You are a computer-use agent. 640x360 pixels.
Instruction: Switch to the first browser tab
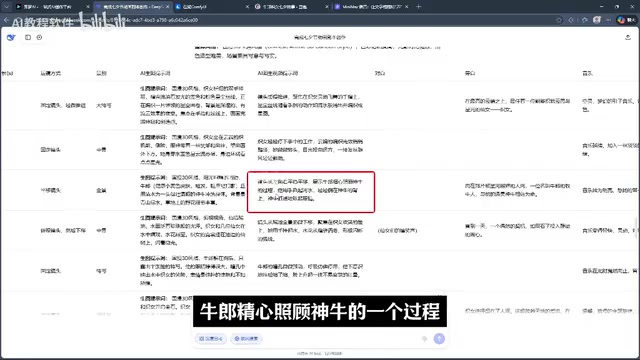coord(52,7)
